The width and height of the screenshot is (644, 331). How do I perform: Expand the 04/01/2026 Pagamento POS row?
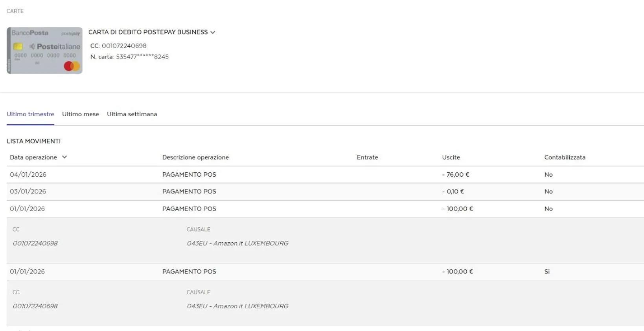click(189, 175)
